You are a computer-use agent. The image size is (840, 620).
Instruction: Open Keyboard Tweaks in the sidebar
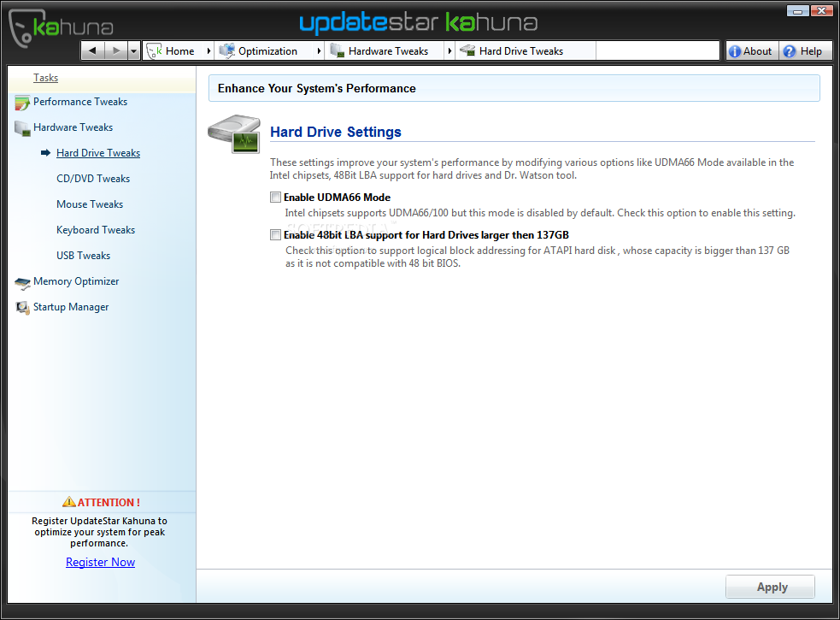(x=96, y=230)
